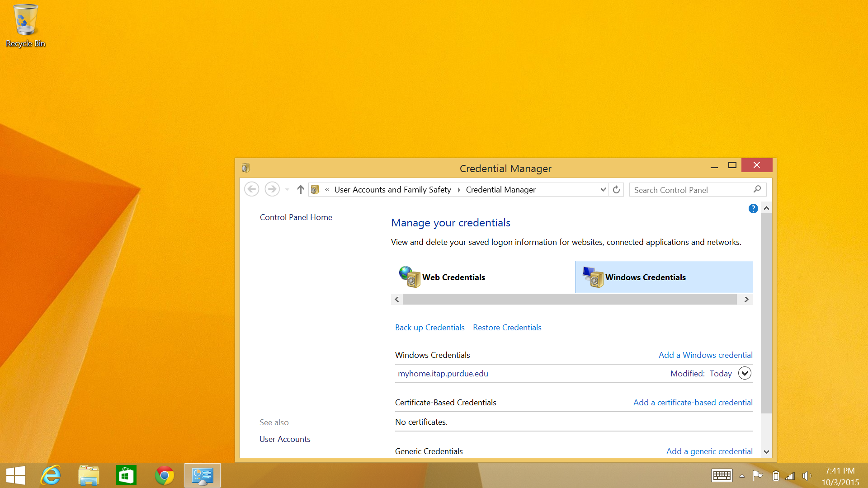Close the Credential Manager window
The width and height of the screenshot is (868, 488).
coord(757,165)
